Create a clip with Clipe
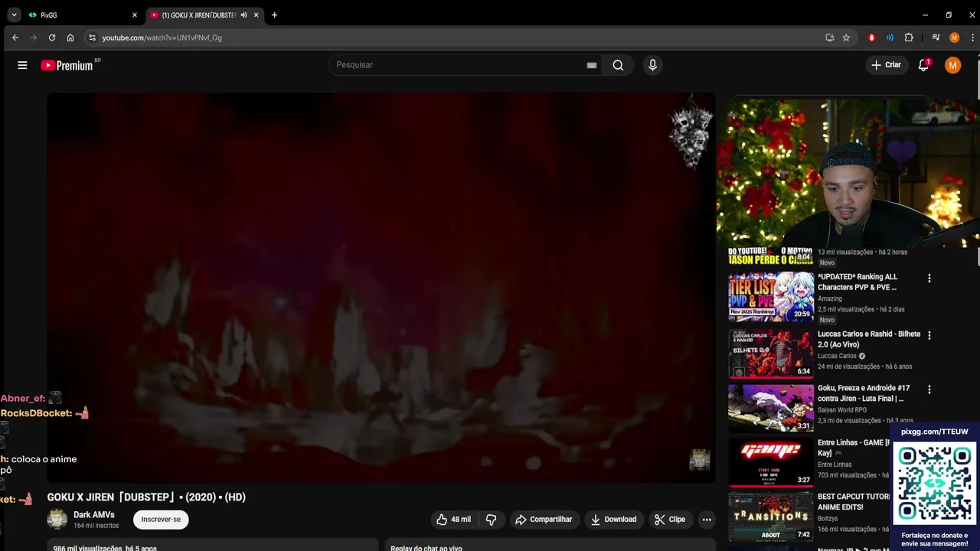 pyautogui.click(x=669, y=520)
